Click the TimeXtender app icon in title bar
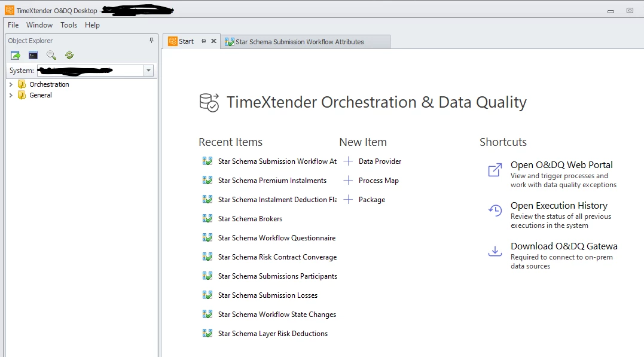Image resolution: width=644 pixels, height=357 pixels. pyautogui.click(x=10, y=10)
